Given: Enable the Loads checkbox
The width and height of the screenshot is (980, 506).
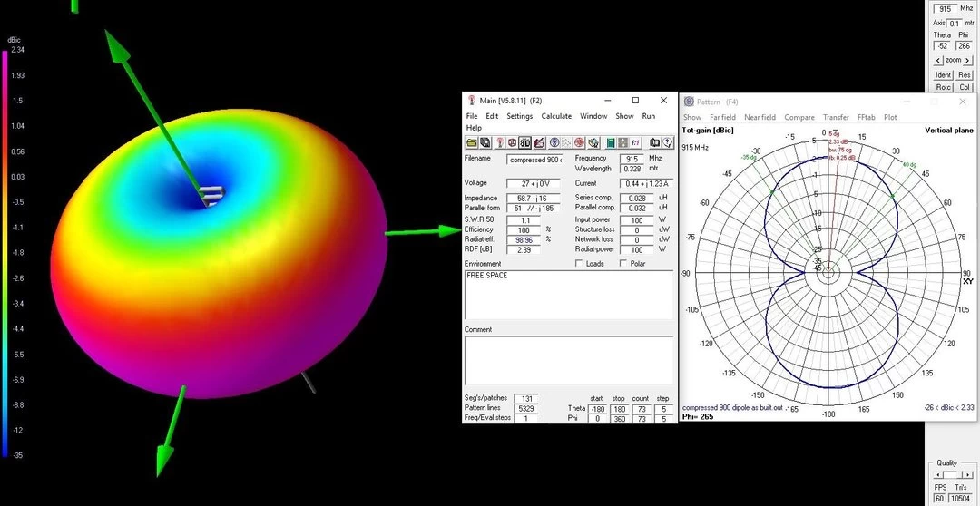Looking at the screenshot, I should [x=580, y=264].
